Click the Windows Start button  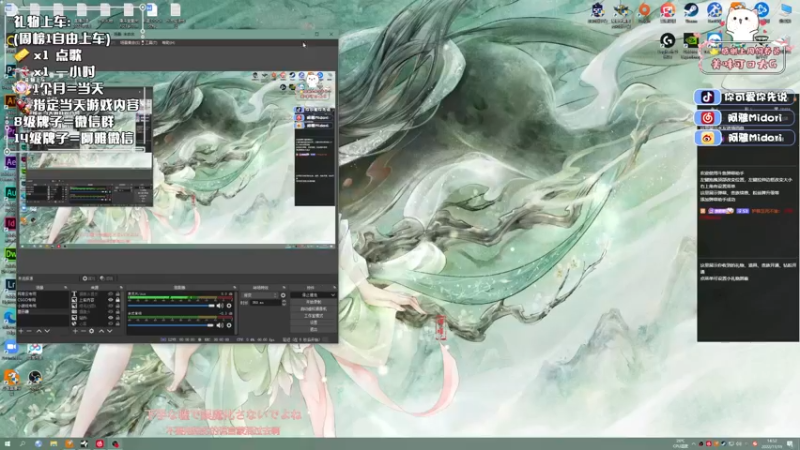[x=7, y=444]
